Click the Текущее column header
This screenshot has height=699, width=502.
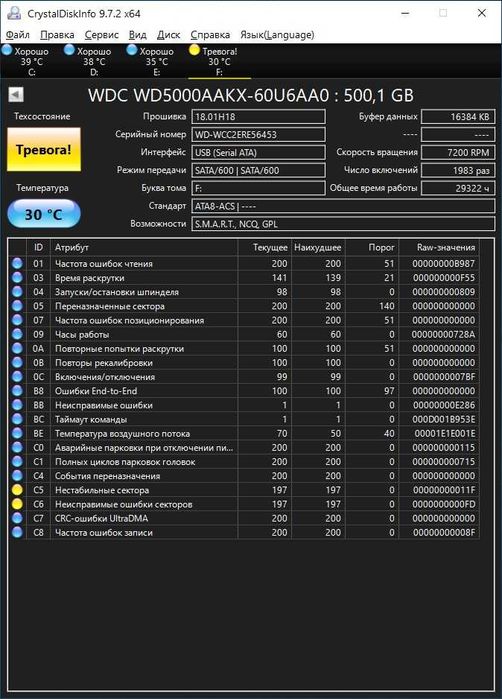pyautogui.click(x=265, y=247)
